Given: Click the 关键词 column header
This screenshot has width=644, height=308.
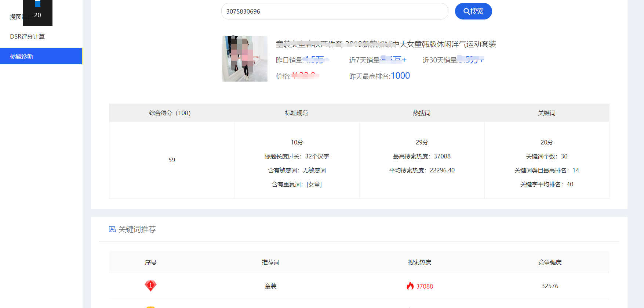Looking at the screenshot, I should (547, 113).
